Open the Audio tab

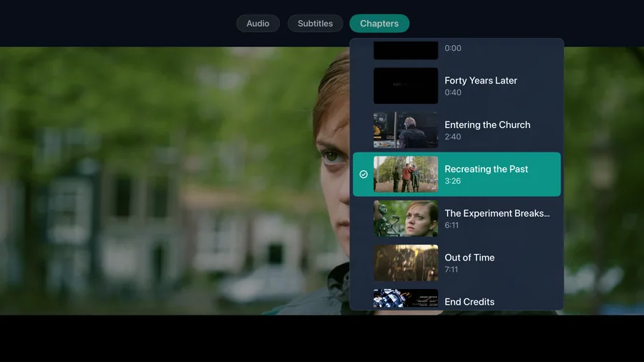(258, 24)
